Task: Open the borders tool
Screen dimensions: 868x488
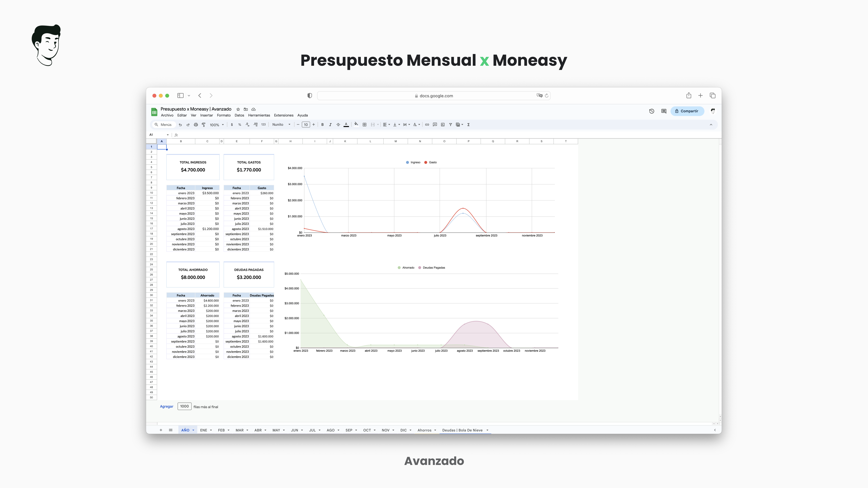Action: click(x=364, y=125)
